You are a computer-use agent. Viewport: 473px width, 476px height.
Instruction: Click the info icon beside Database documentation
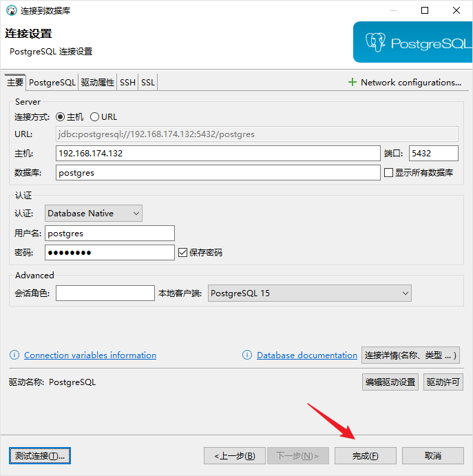pyautogui.click(x=247, y=355)
